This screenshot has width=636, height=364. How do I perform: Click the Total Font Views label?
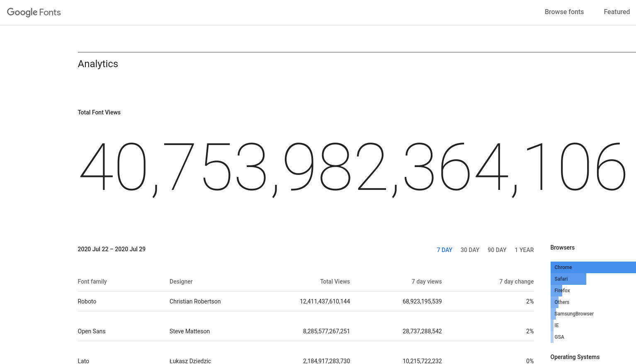99,112
